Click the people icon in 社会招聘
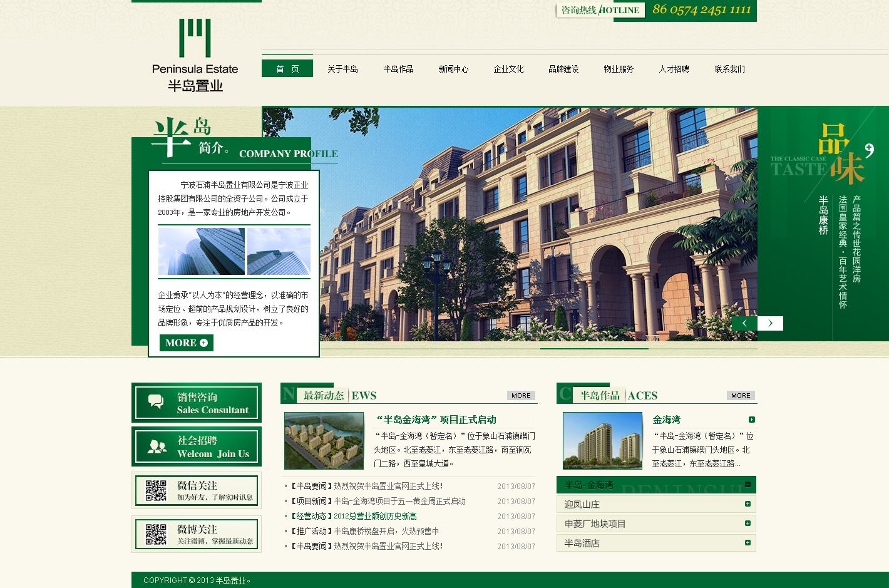889x588 pixels. (157, 446)
